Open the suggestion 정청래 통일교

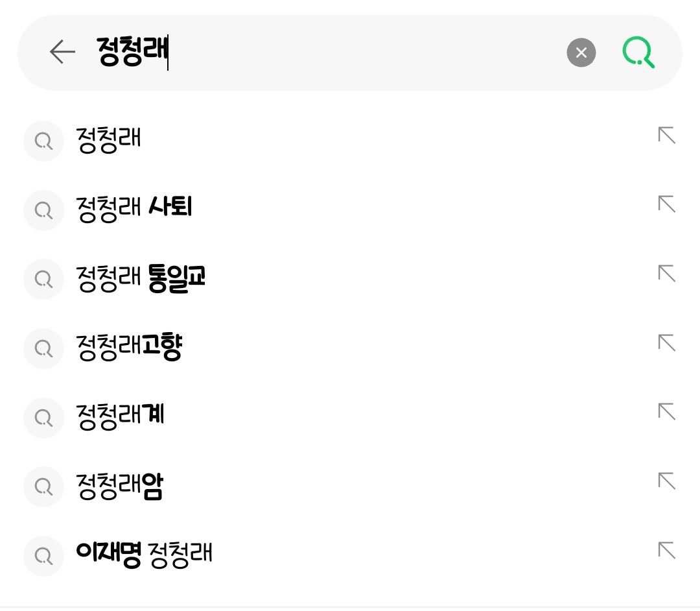tap(141, 278)
